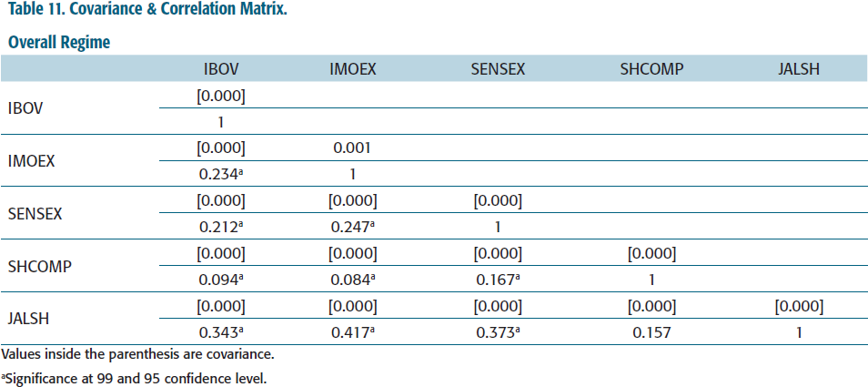Viewport: 868px width, 387px height.
Task: Select the JALSH row label
Action: [x=29, y=319]
